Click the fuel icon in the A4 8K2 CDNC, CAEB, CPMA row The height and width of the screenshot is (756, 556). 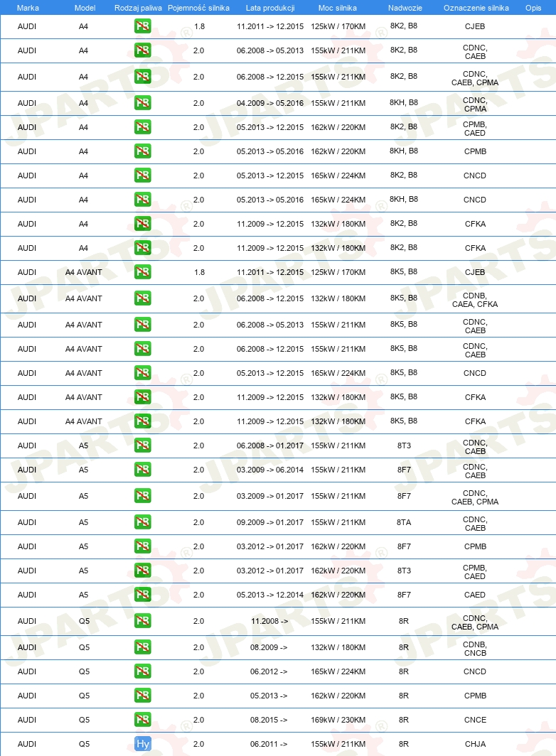pyautogui.click(x=142, y=77)
